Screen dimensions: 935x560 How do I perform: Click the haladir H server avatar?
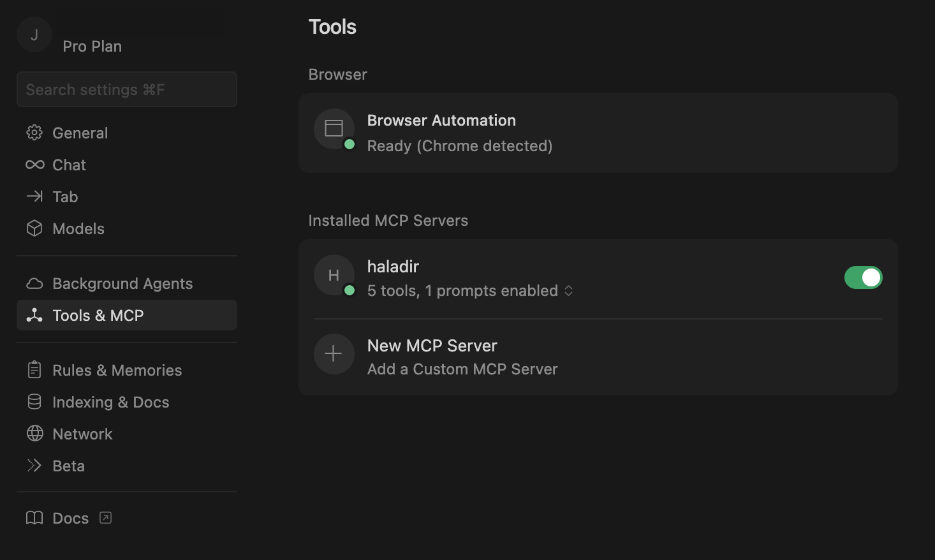click(x=334, y=275)
